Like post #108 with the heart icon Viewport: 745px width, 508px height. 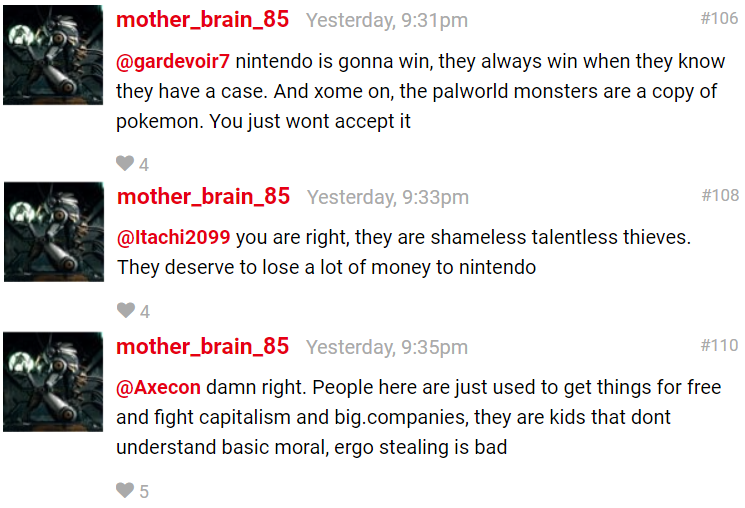click(x=126, y=310)
